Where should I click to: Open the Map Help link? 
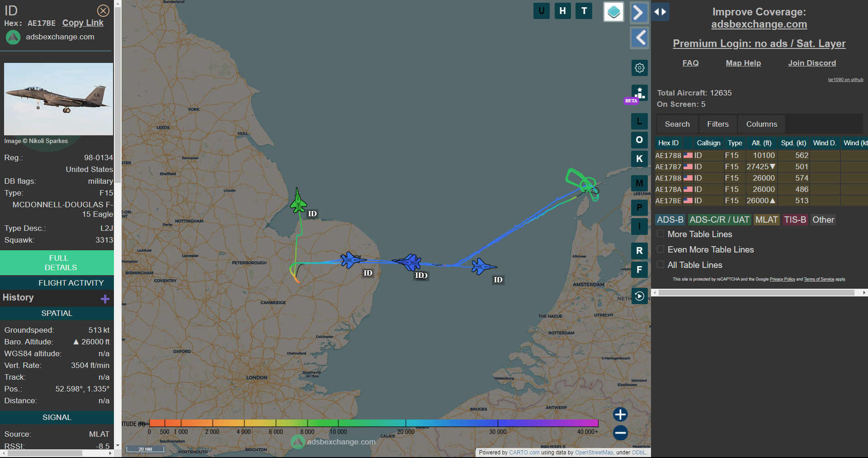coord(743,63)
